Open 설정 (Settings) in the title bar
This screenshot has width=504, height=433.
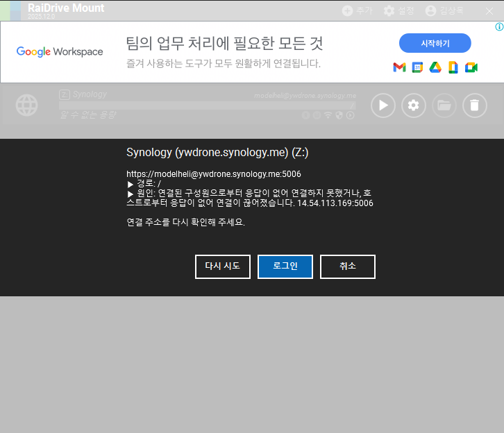[398, 10]
